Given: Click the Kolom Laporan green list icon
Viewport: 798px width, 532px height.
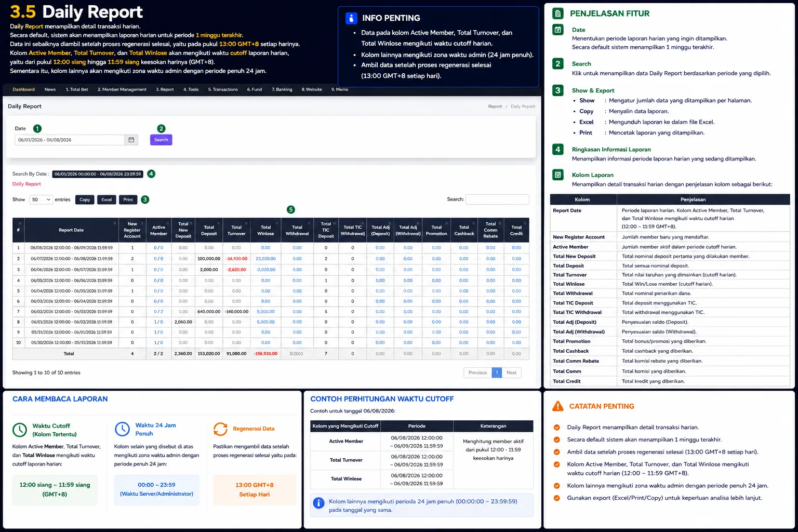Looking at the screenshot, I should pos(557,175).
